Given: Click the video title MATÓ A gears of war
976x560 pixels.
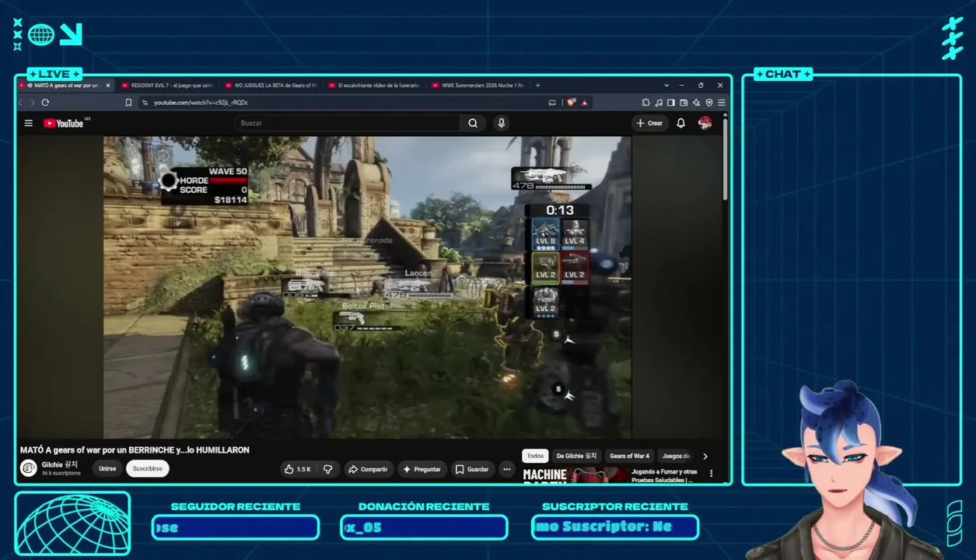Looking at the screenshot, I should click(135, 450).
